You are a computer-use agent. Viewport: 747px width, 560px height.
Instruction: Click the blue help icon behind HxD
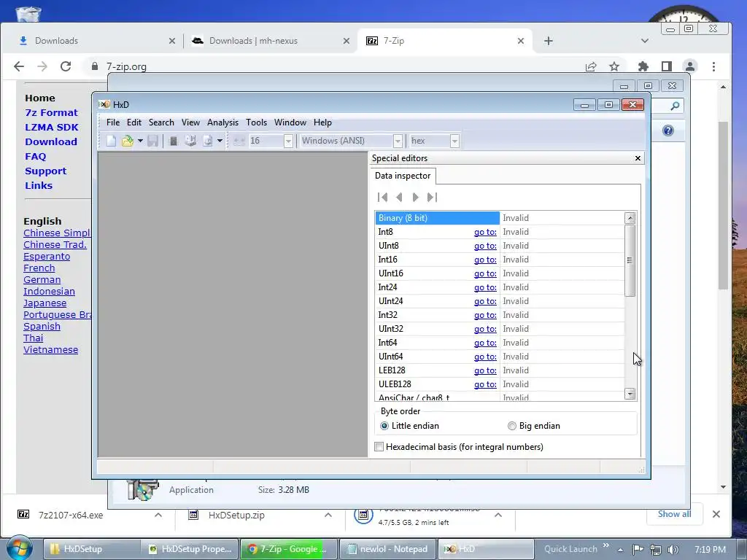668,131
